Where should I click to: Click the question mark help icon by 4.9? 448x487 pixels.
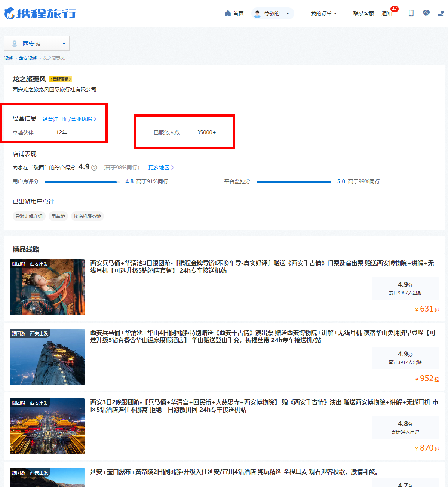pos(94,168)
